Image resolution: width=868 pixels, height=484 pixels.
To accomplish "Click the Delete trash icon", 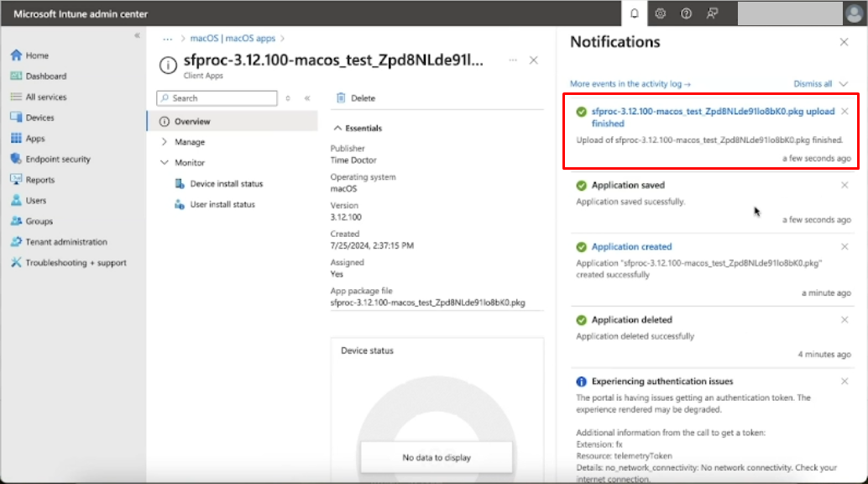I will (x=341, y=97).
